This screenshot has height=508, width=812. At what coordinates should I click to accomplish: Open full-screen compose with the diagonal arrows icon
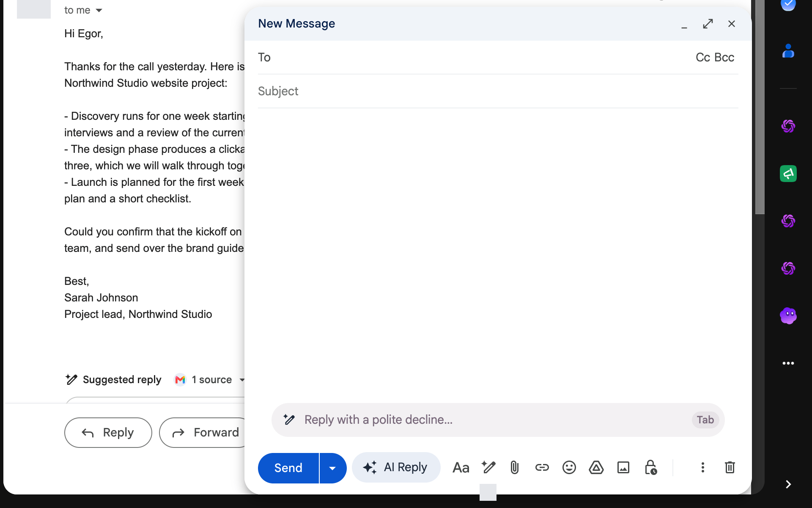pyautogui.click(x=708, y=24)
